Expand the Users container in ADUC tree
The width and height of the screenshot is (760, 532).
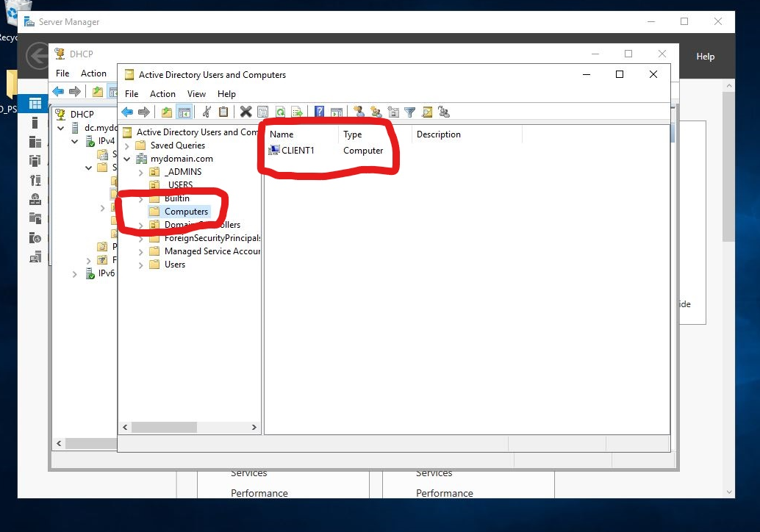click(x=140, y=265)
